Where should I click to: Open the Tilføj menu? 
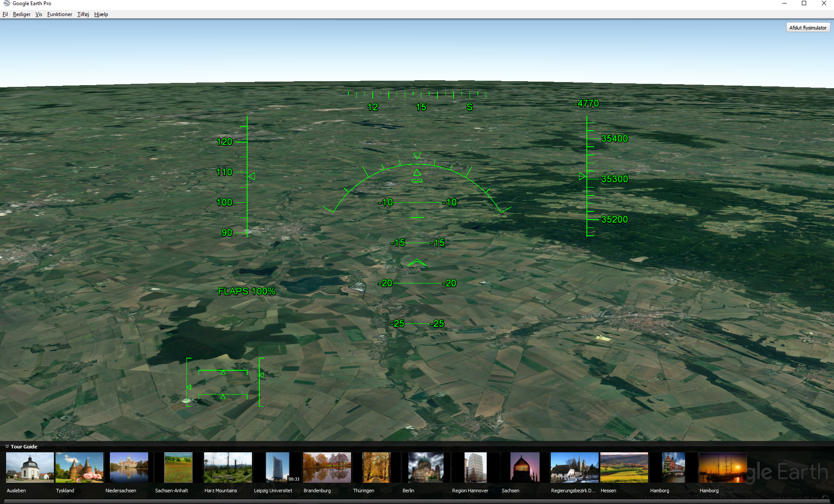tap(83, 14)
